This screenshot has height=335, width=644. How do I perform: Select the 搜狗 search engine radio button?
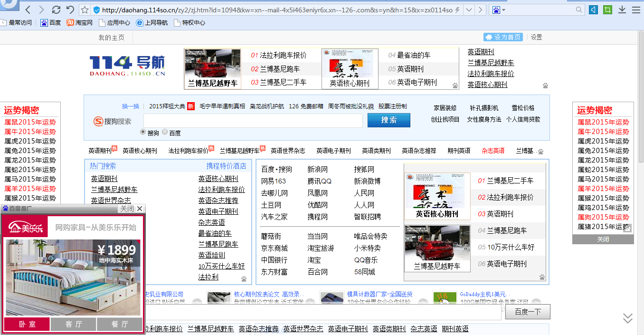click(142, 132)
